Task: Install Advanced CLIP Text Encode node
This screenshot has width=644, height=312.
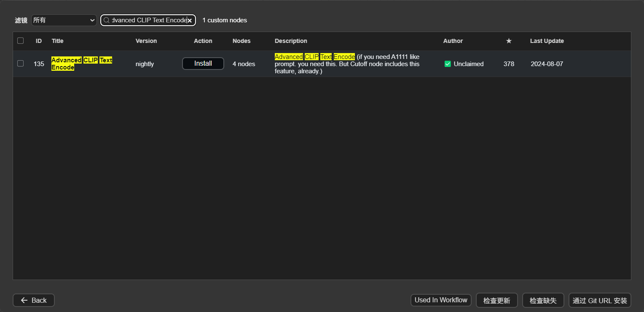Action: [203, 64]
